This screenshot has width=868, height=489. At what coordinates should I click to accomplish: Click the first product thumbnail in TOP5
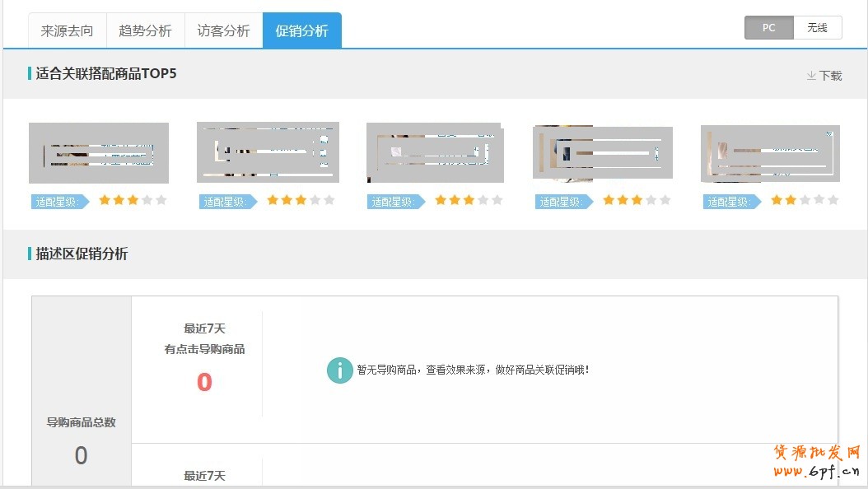click(98, 151)
